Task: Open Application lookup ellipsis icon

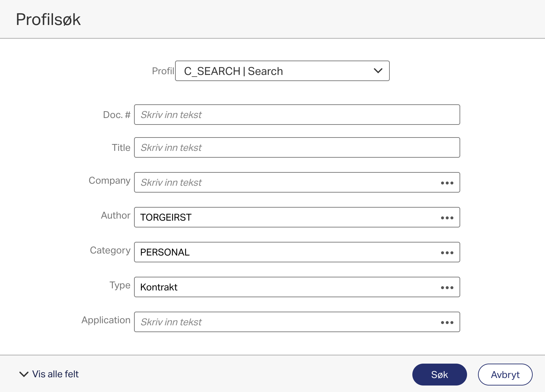Action: coord(447,323)
